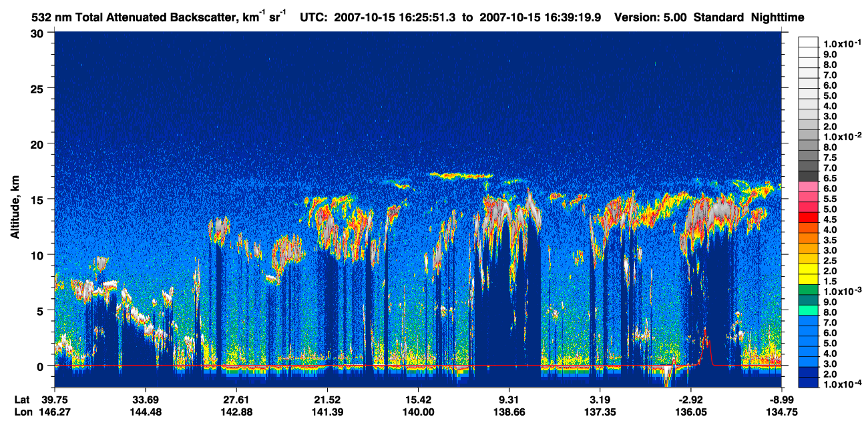Screen dimensions: 868x445
Task: Click longitude value '136.05'
Action: pos(691,412)
